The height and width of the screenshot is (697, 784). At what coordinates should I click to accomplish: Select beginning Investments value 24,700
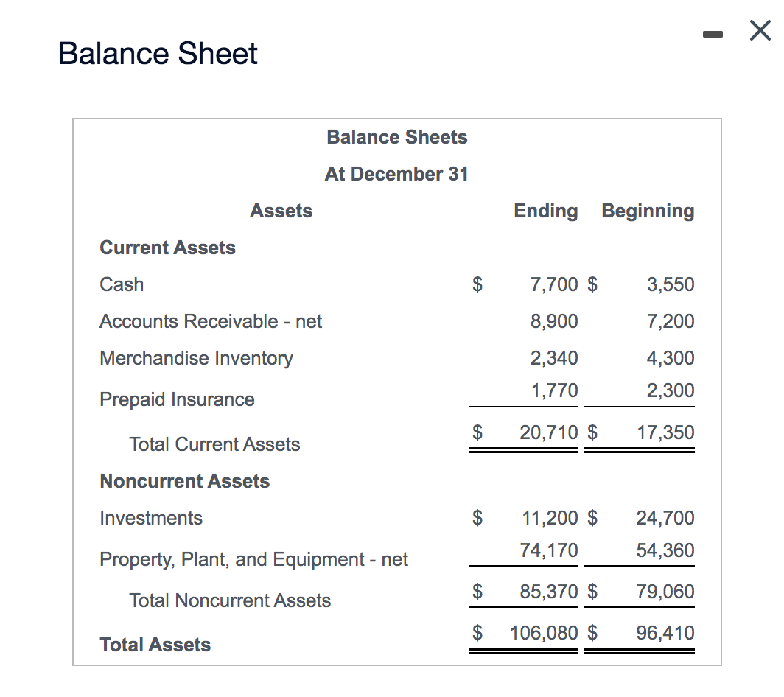(x=665, y=518)
